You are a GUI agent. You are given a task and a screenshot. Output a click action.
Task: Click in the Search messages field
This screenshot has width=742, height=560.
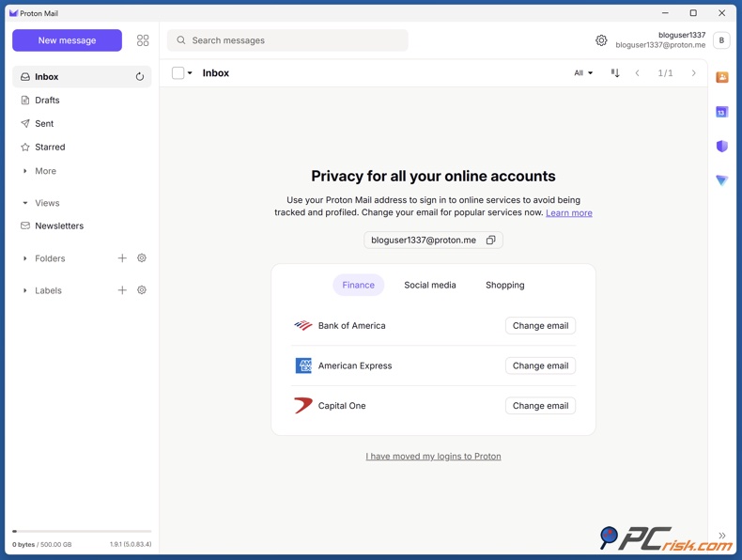coord(291,40)
